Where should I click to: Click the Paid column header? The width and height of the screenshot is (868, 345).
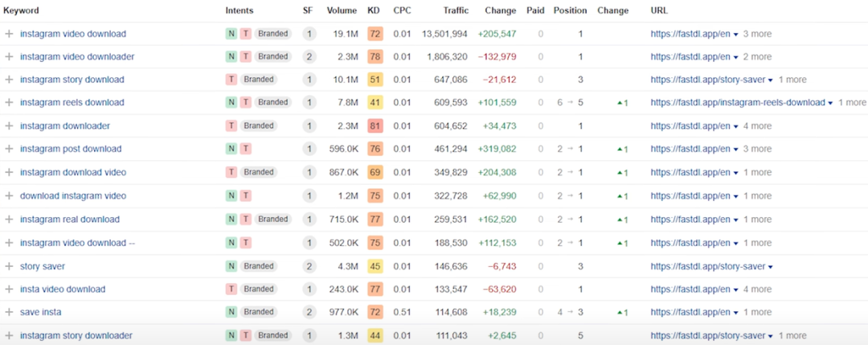(535, 10)
